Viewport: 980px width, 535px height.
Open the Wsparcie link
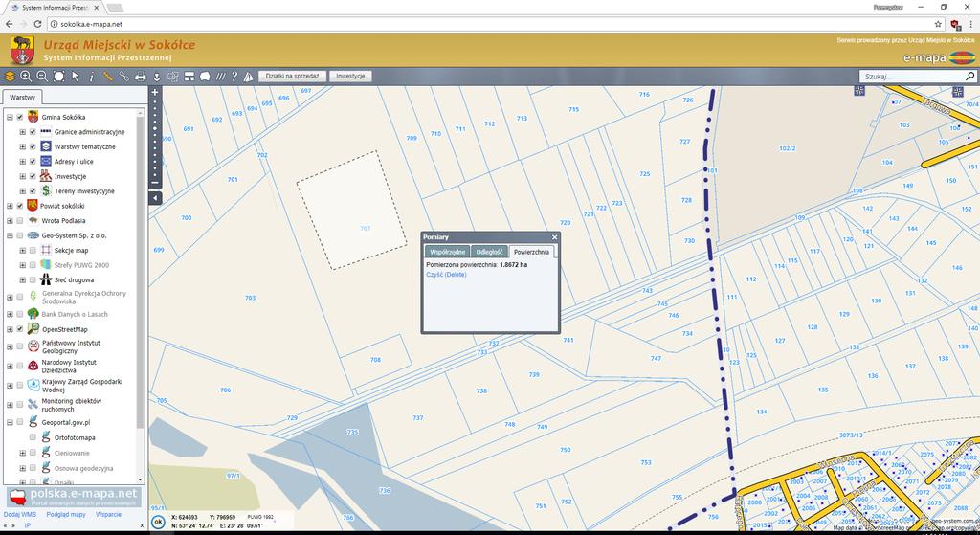coord(109,514)
